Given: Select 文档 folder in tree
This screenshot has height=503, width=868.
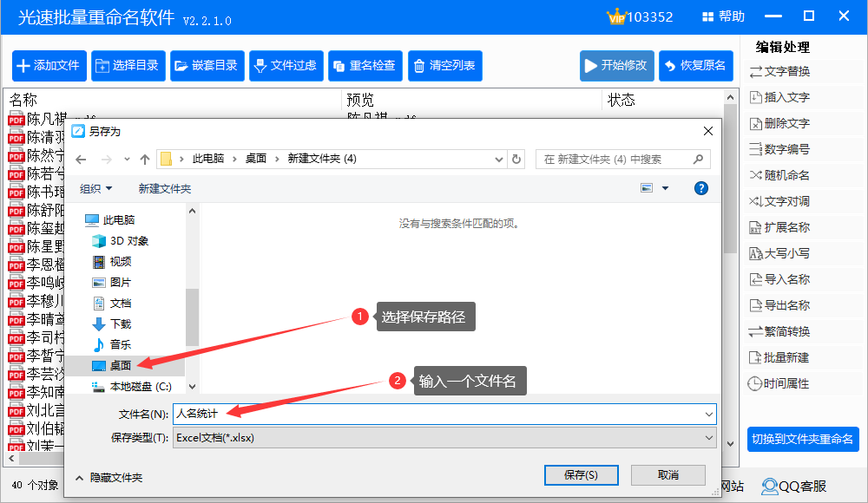Looking at the screenshot, I should pyautogui.click(x=112, y=304).
